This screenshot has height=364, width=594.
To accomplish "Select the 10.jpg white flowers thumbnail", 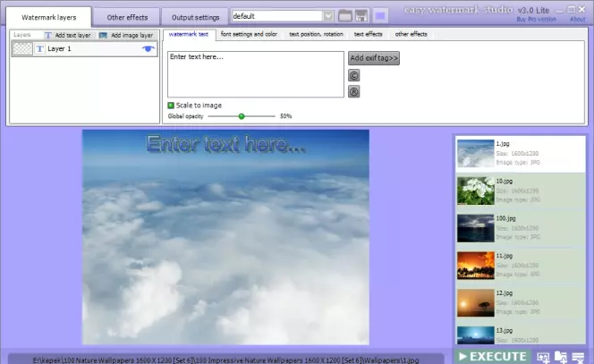I will [475, 190].
